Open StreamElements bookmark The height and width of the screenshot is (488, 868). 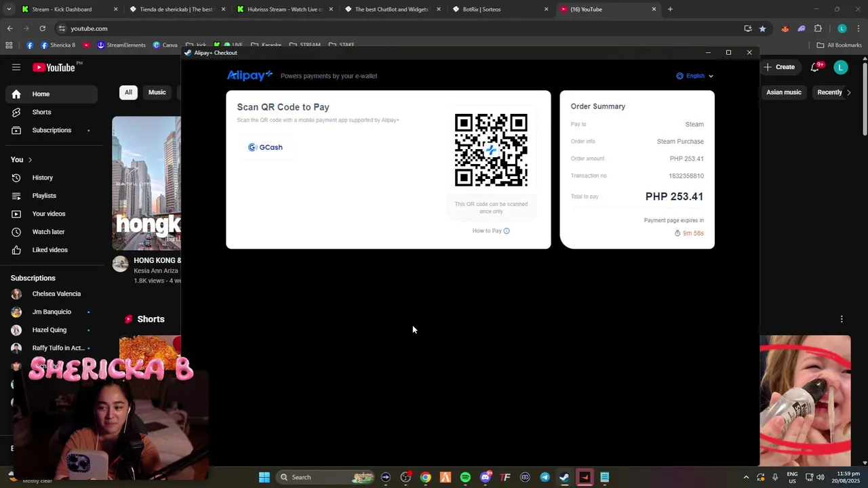click(x=121, y=45)
